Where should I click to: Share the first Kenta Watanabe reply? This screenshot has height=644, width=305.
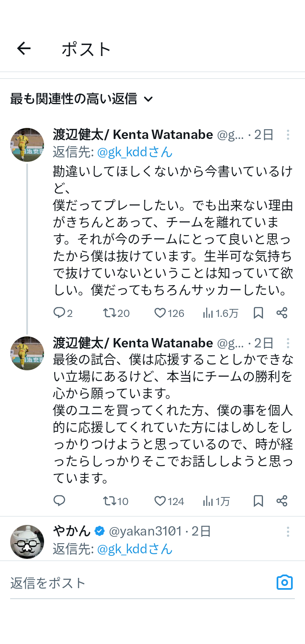[x=282, y=313]
